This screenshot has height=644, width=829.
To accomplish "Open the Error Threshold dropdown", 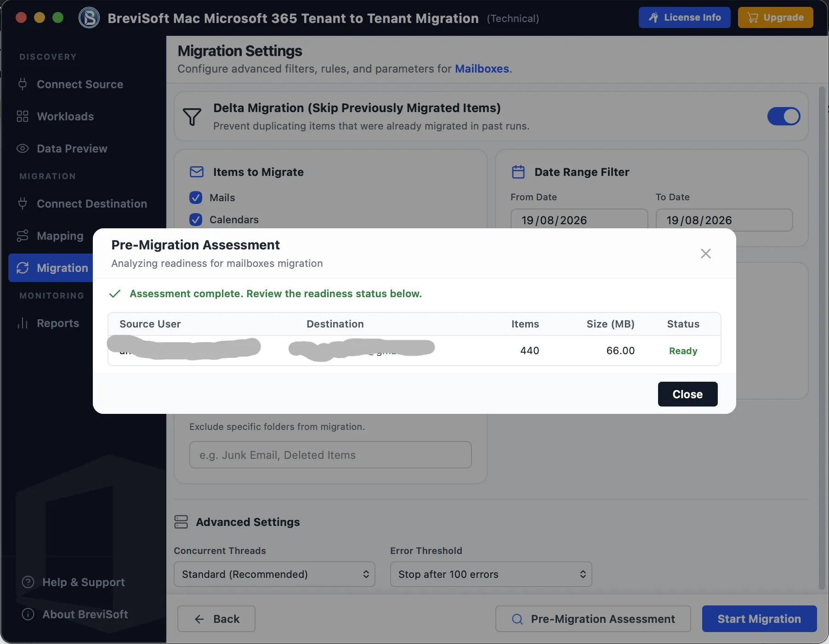I will pyautogui.click(x=491, y=574).
